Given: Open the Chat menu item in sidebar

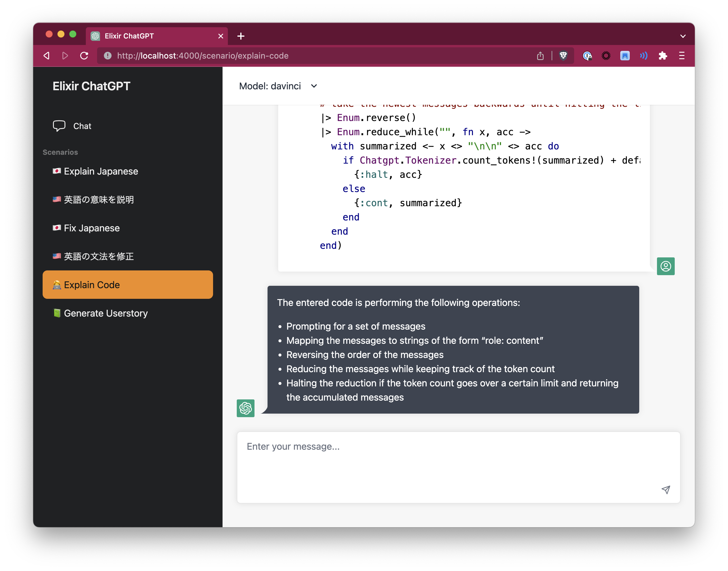Looking at the screenshot, I should [82, 126].
